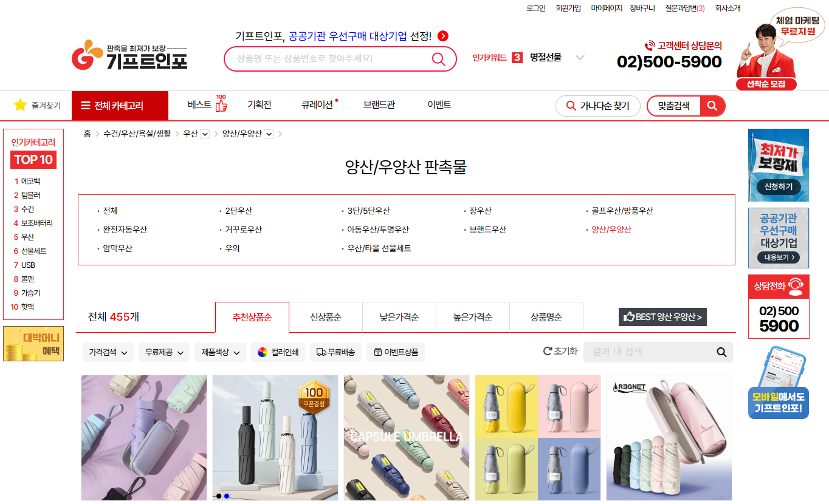
Task: Click the headset 상담전화 icon banner
Action: pos(779,287)
